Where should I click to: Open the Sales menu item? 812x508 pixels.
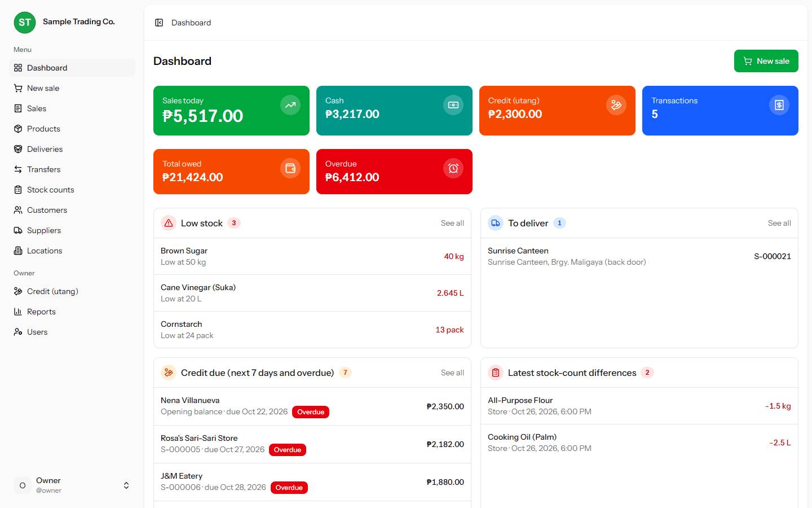(x=72, y=108)
